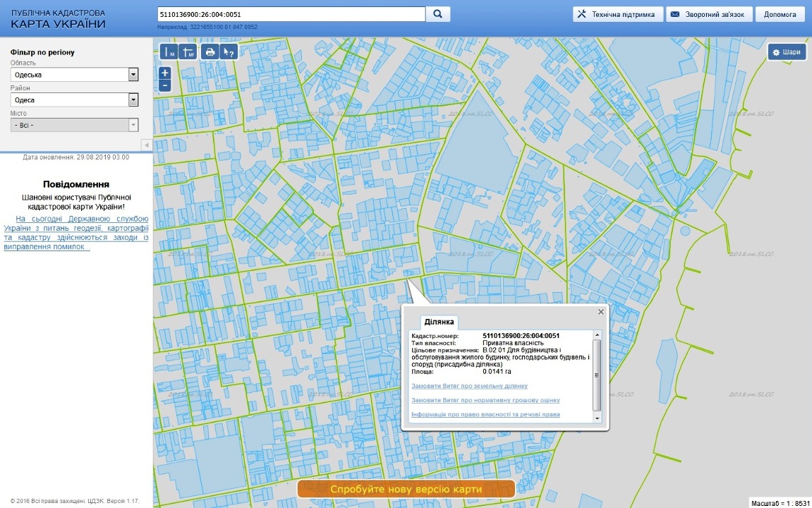Click the Повідомлення heading
Screen dimensions: 812x508
(x=76, y=184)
